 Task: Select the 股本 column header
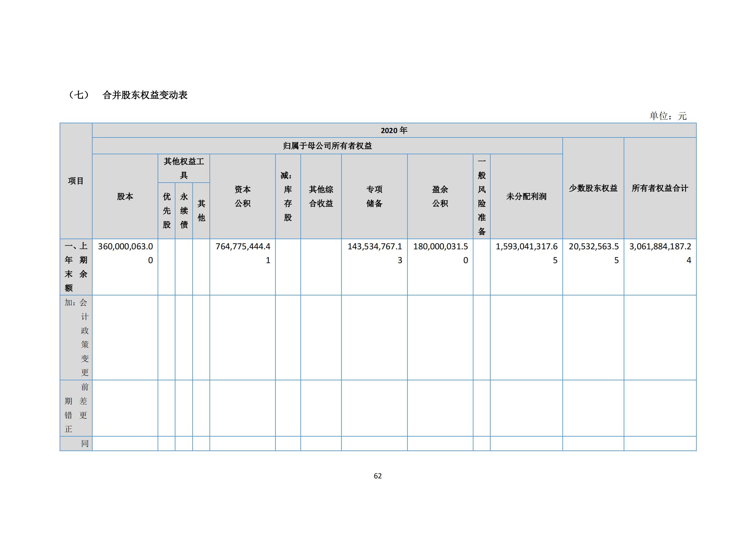[x=125, y=196]
